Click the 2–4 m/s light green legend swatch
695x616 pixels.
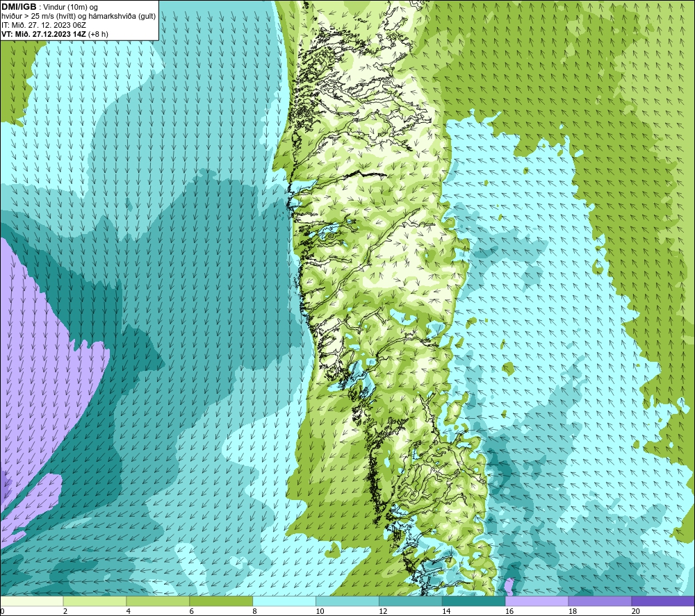(x=95, y=601)
